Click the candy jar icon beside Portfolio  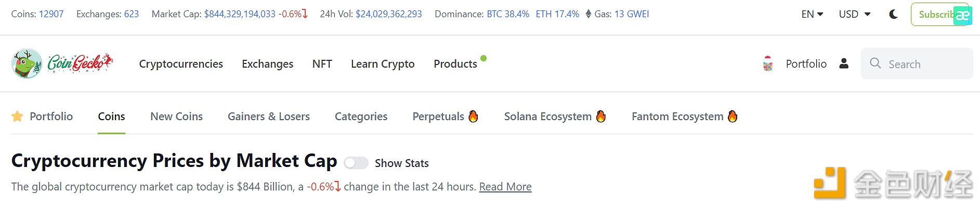pos(768,63)
